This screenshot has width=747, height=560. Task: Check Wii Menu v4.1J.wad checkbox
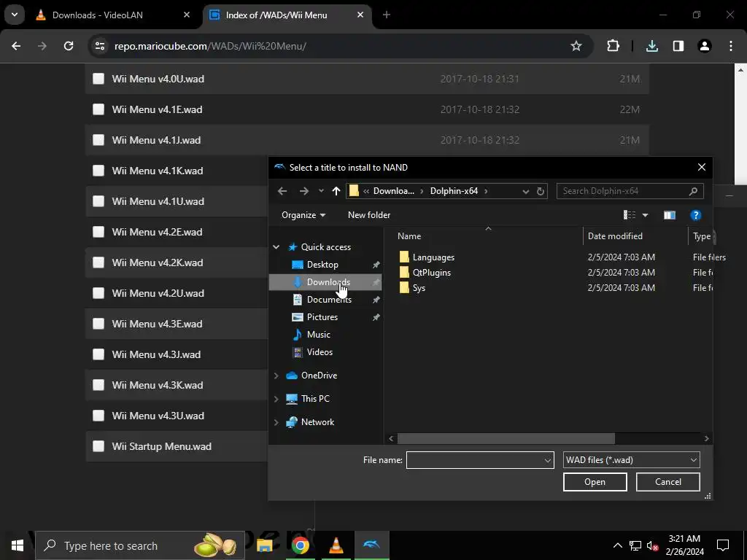coord(98,140)
